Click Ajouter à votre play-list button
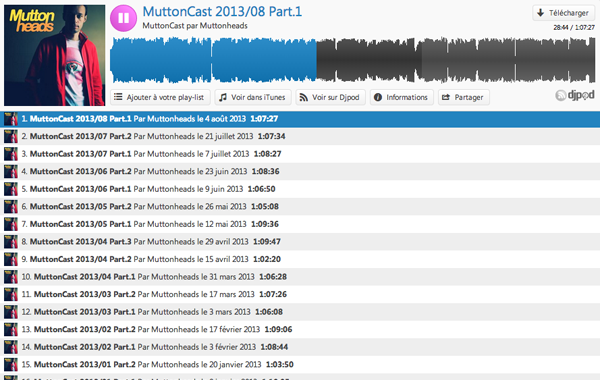 pos(160,97)
